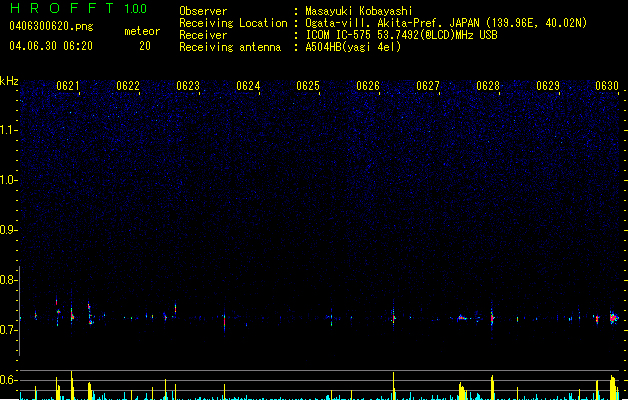Click the 1.1 kHz axis label

coord(8,130)
